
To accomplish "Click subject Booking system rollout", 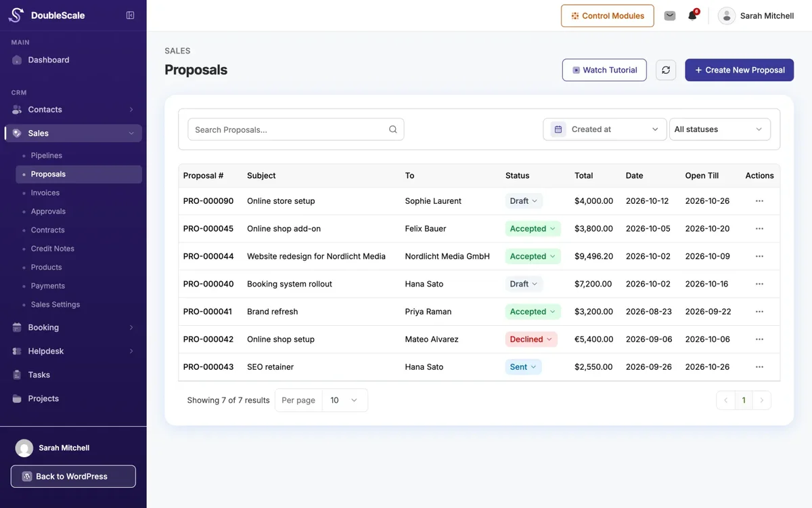I will 290,284.
